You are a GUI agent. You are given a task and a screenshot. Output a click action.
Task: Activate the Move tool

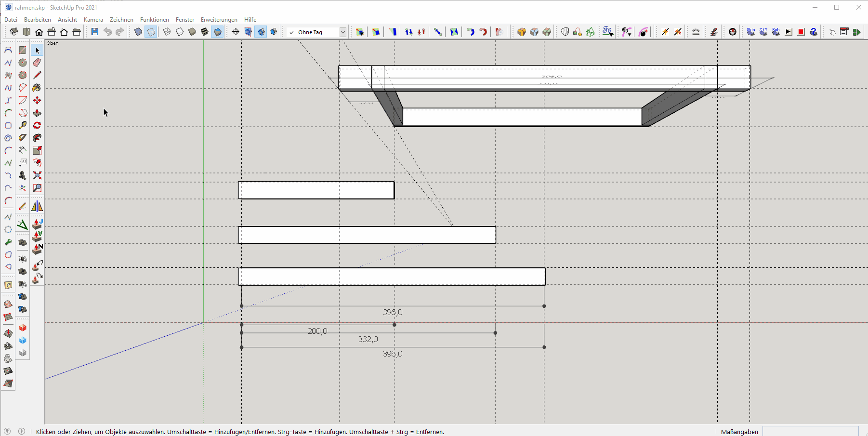tap(37, 100)
